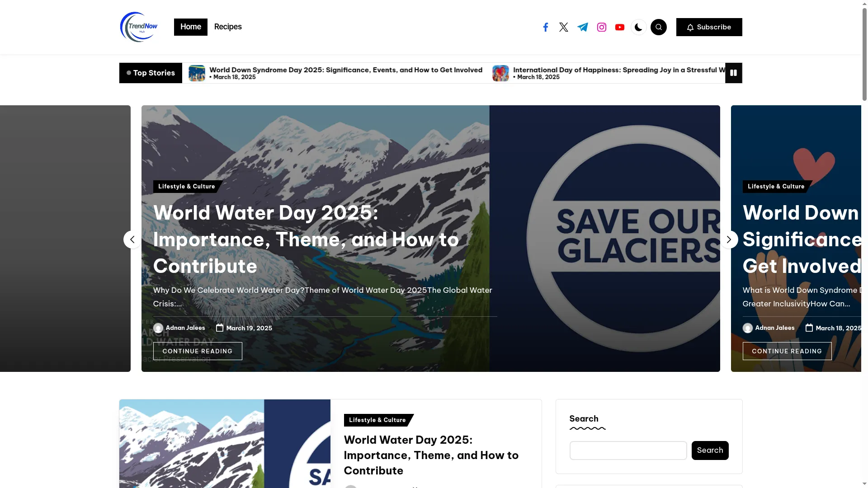Open International Day of Happiness ticker headline
The width and height of the screenshot is (868, 488).
619,70
